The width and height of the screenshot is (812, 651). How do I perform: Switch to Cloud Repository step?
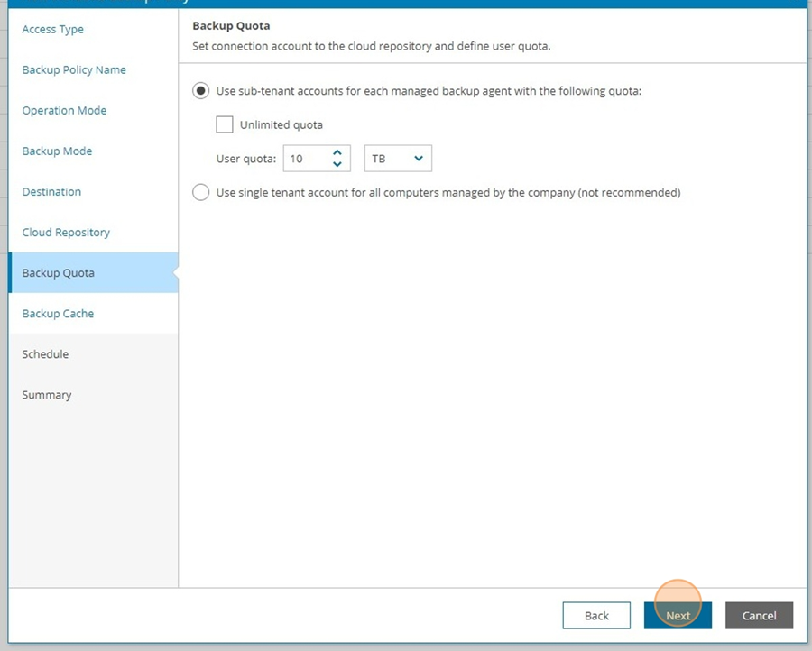coord(66,233)
